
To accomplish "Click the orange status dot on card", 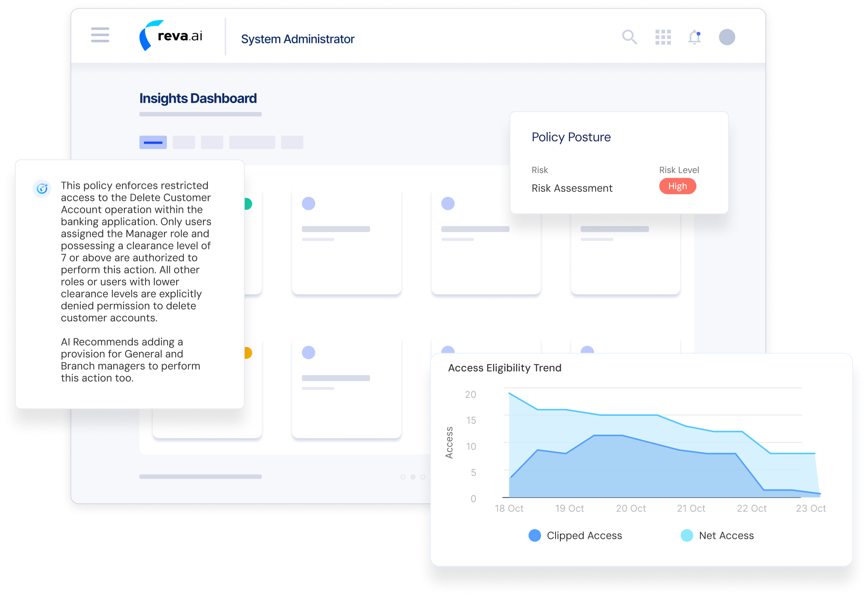I will 249,353.
